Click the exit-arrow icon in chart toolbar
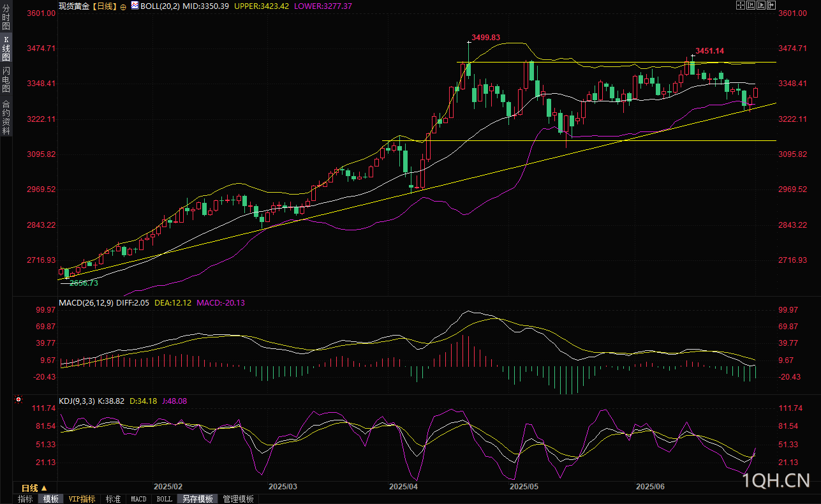The height and width of the screenshot is (504, 821). pyautogui.click(x=771, y=5)
